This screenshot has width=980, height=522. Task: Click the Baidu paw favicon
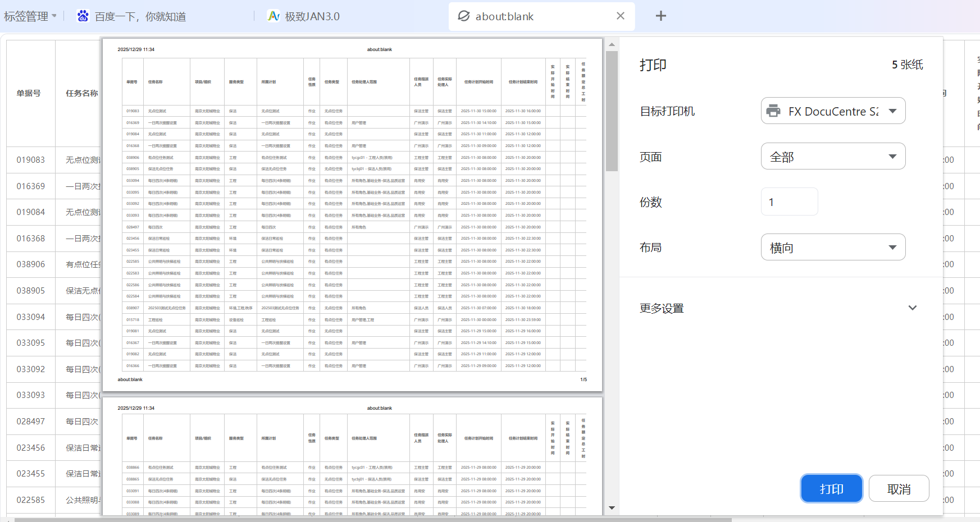pyautogui.click(x=83, y=16)
